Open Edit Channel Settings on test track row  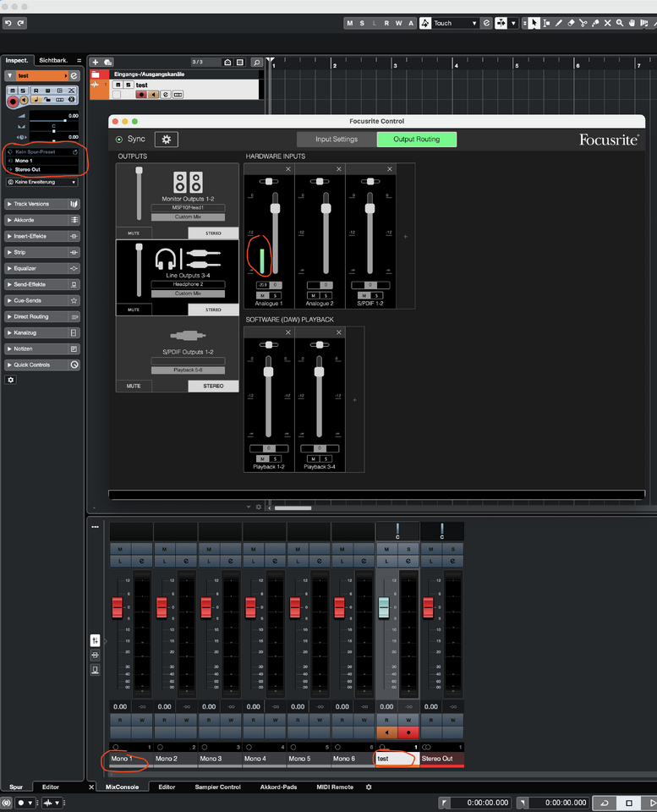pyautogui.click(x=166, y=94)
